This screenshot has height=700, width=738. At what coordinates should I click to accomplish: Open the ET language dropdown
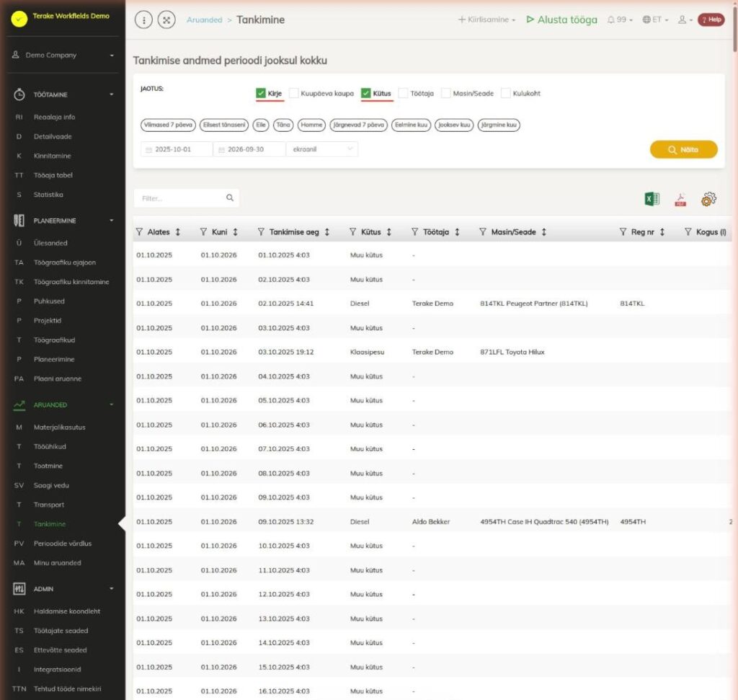(656, 19)
